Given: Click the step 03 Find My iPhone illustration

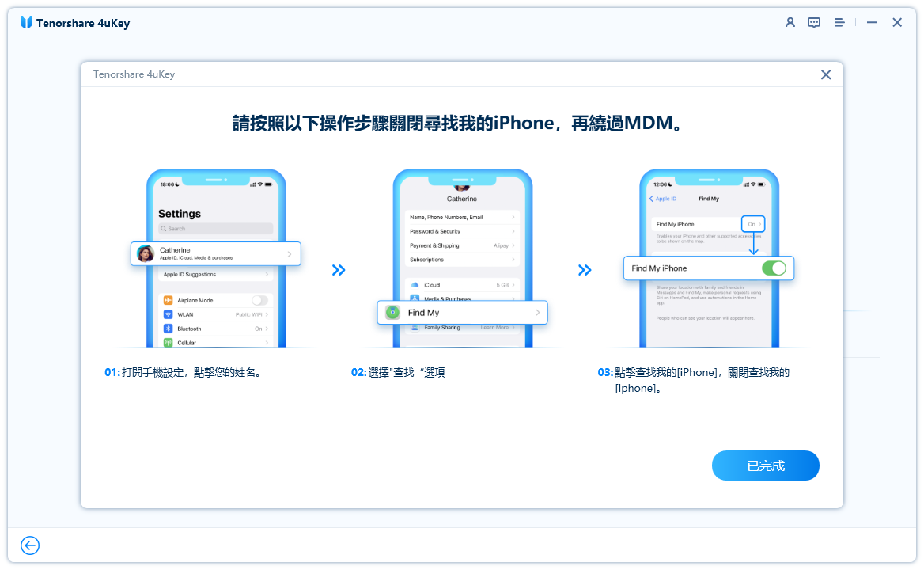Looking at the screenshot, I should pyautogui.click(x=709, y=258).
